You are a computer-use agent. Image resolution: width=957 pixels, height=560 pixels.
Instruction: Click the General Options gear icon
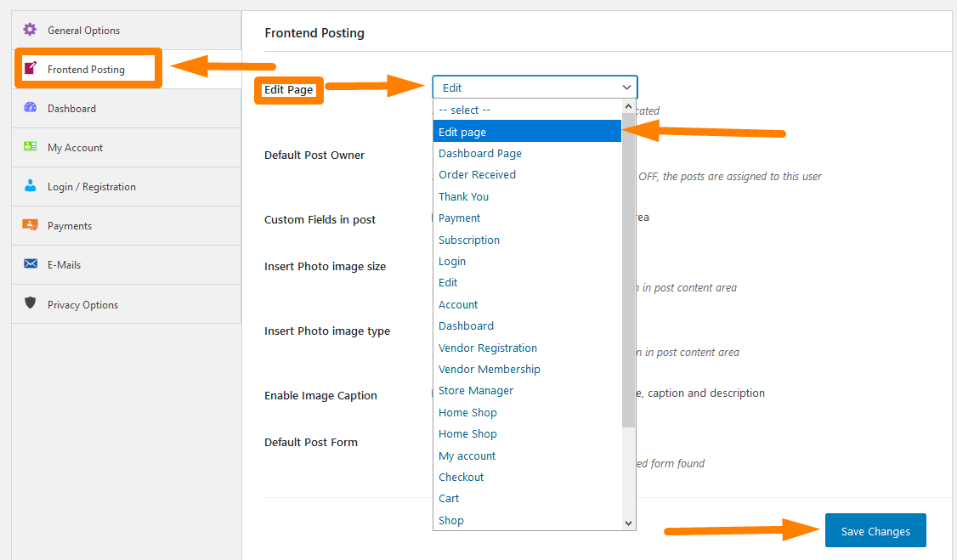[30, 29]
